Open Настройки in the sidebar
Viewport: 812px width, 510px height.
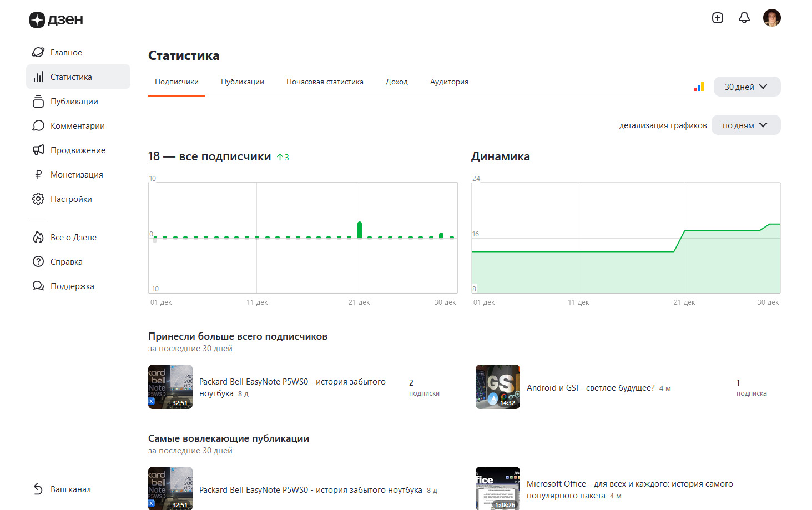point(78,199)
